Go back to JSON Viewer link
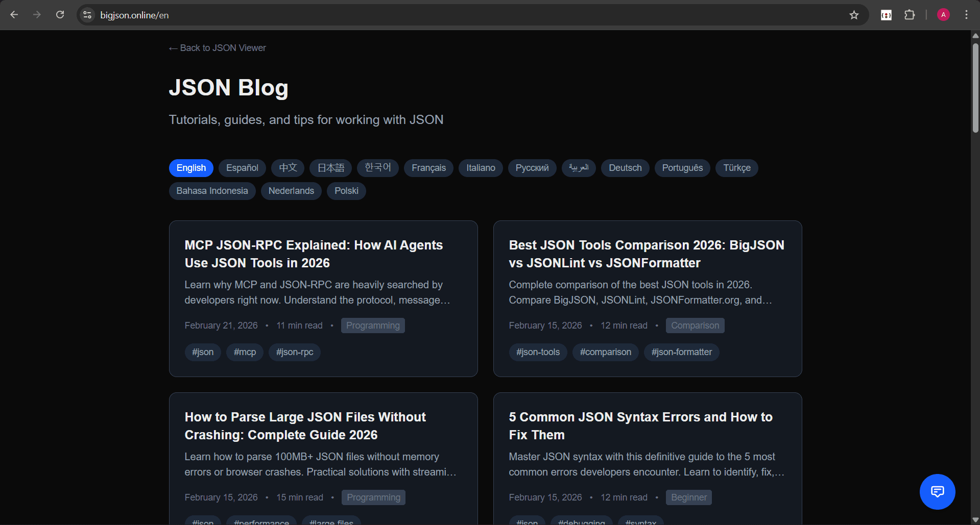The image size is (980, 525). pyautogui.click(x=218, y=48)
